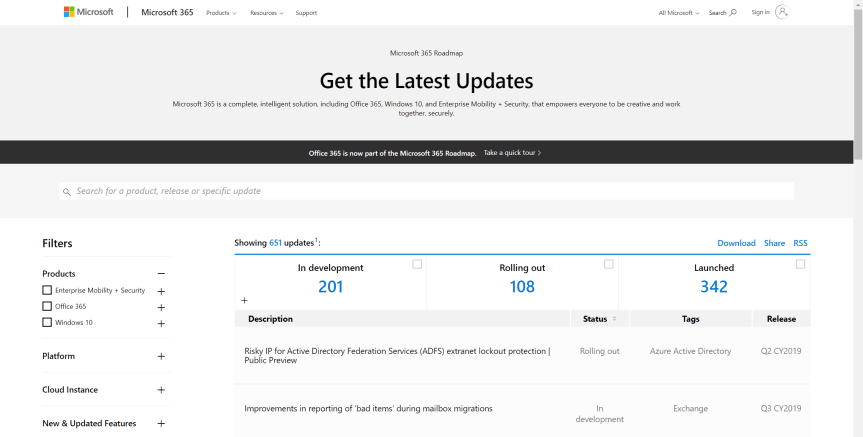Expand Enterprise Mobility + Security sub-options
Screen dimensions: 863x437
161,291
